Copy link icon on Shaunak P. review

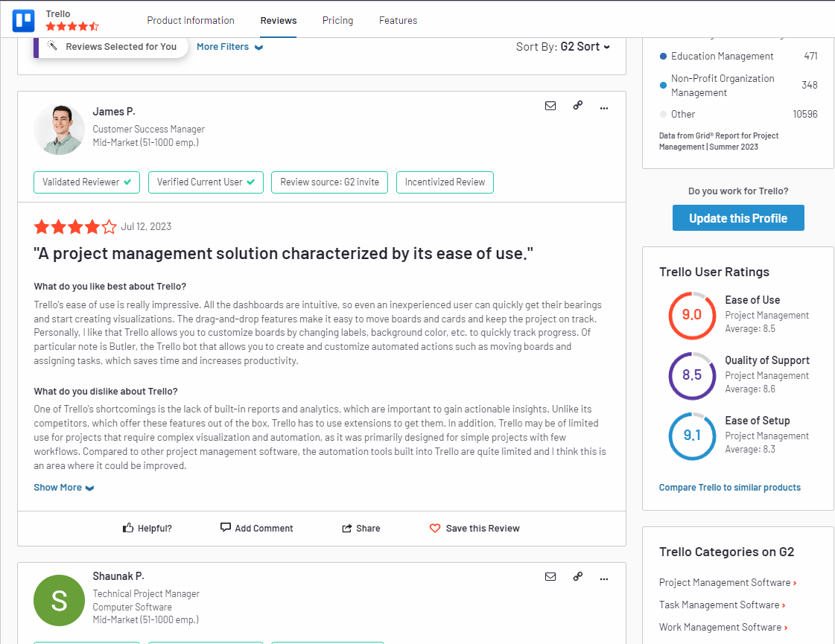(x=578, y=576)
